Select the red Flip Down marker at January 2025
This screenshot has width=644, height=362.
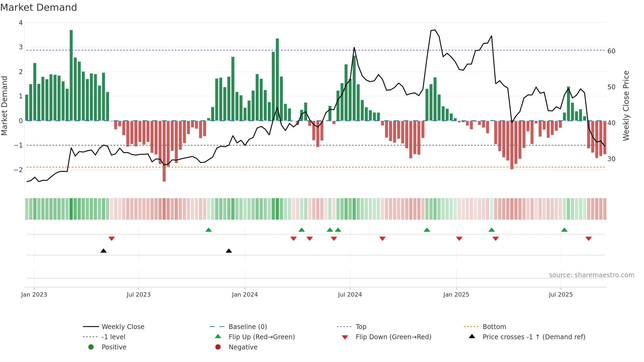pyautogui.click(x=459, y=239)
